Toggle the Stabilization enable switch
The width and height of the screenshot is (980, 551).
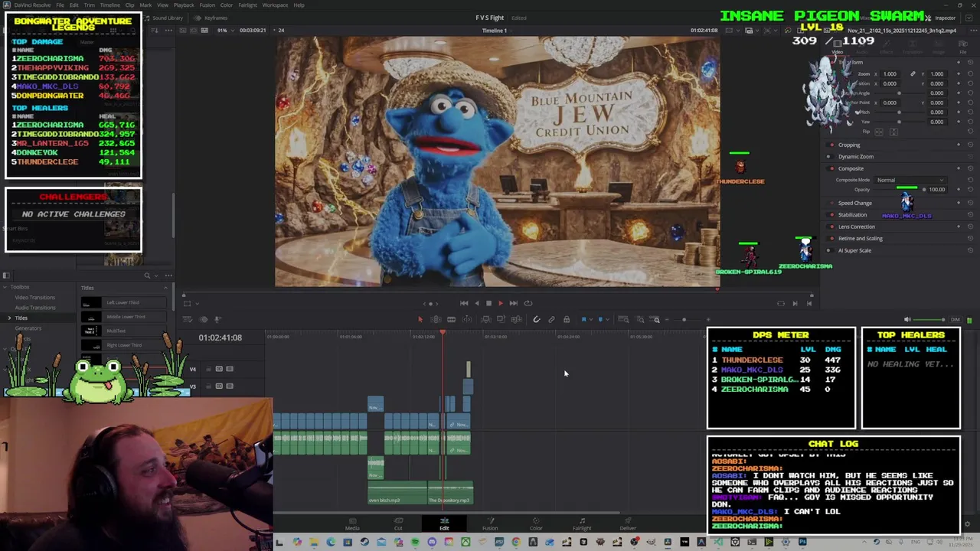831,215
